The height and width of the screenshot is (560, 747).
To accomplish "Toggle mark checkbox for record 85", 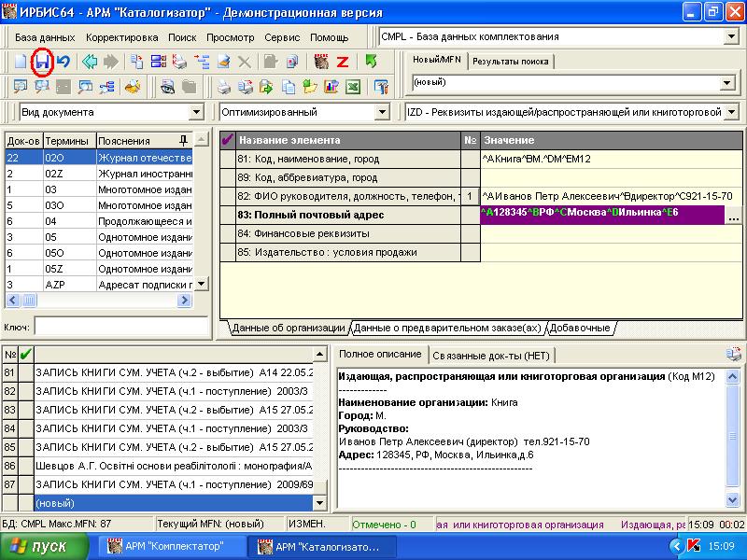I will pyautogui.click(x=26, y=447).
